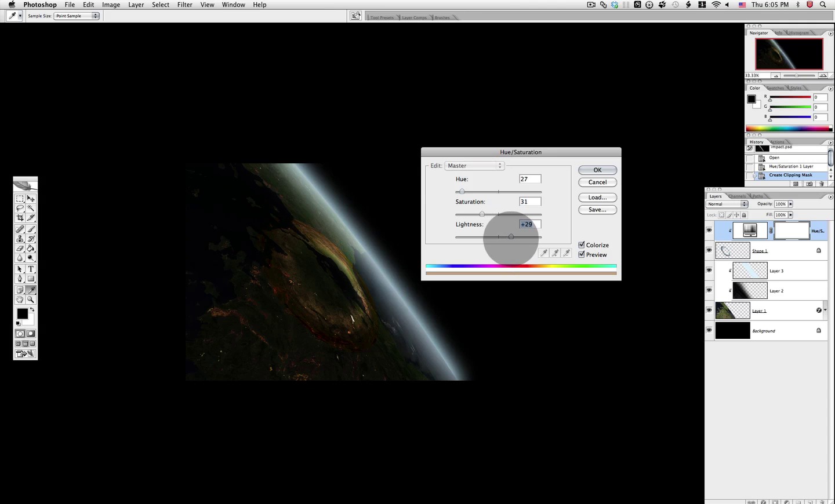
Task: Select the Zoom tool
Action: tap(31, 300)
